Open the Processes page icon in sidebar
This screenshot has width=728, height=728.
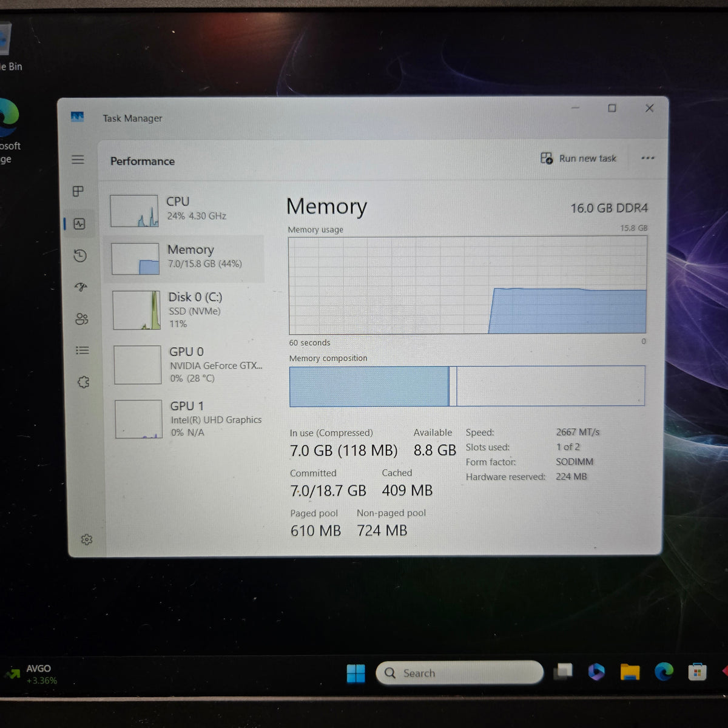[78, 191]
